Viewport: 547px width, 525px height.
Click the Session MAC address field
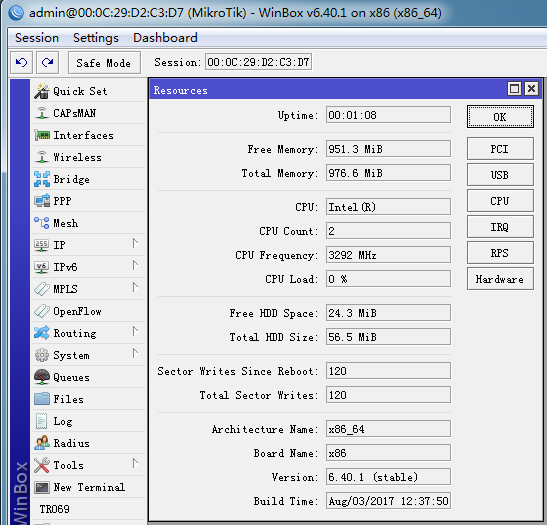(258, 62)
